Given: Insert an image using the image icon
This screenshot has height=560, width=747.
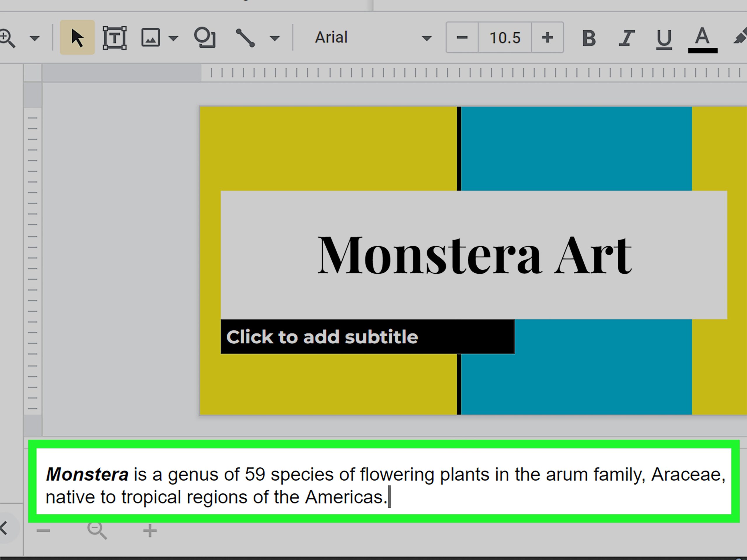Looking at the screenshot, I should [151, 38].
